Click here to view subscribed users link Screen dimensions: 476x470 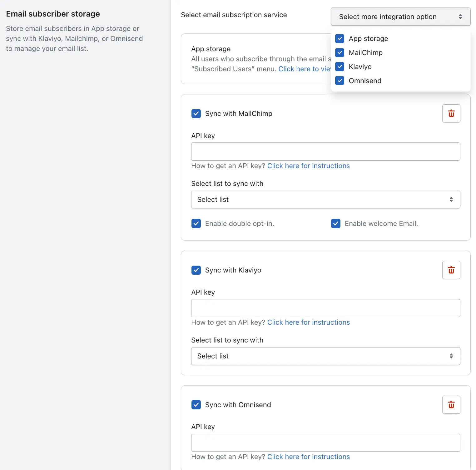(305, 69)
